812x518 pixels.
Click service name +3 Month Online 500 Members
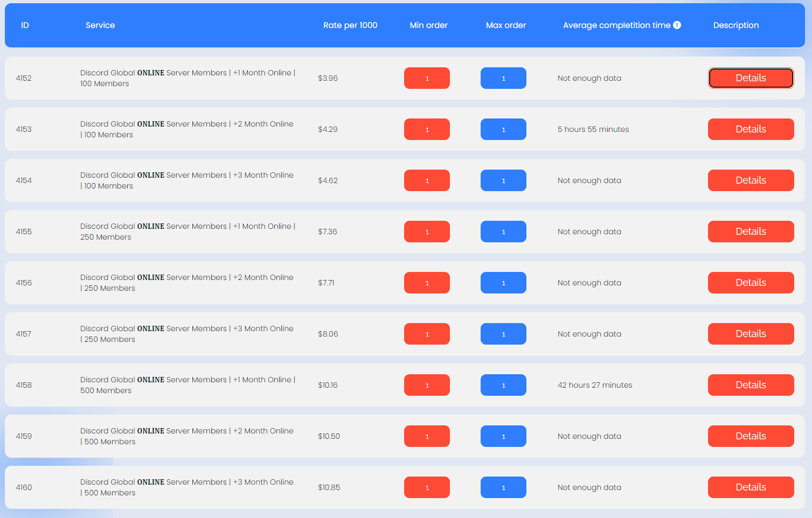click(187, 487)
